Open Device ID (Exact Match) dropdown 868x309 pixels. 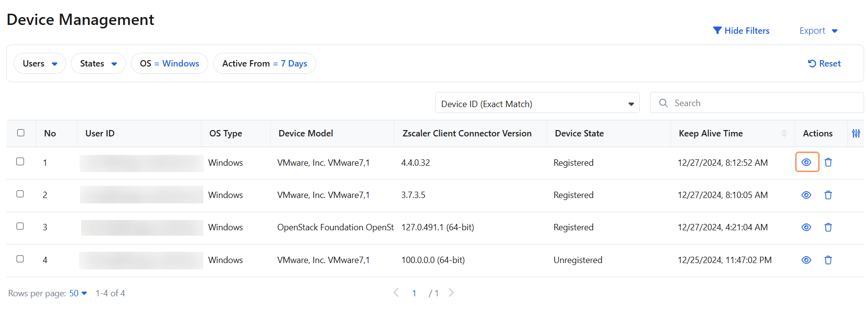537,104
